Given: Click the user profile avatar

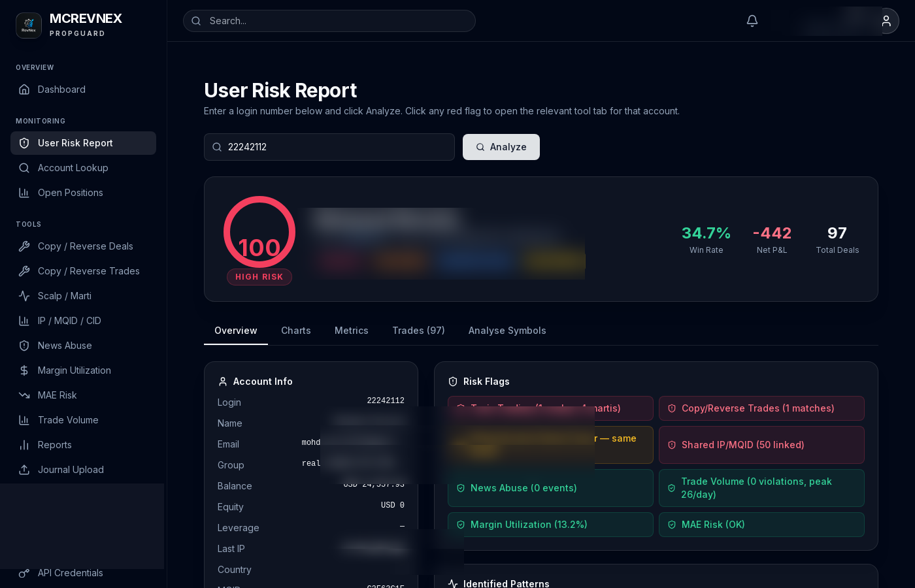Looking at the screenshot, I should (x=886, y=21).
